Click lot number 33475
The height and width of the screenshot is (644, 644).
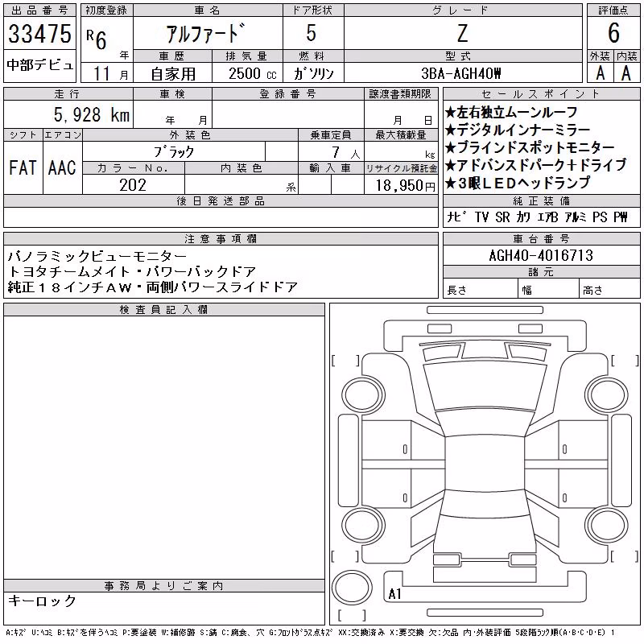click(x=39, y=34)
